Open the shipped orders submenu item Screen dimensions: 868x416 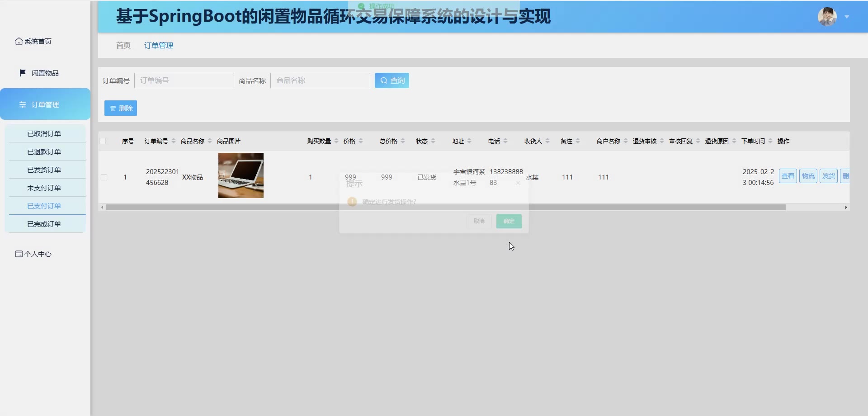point(44,170)
